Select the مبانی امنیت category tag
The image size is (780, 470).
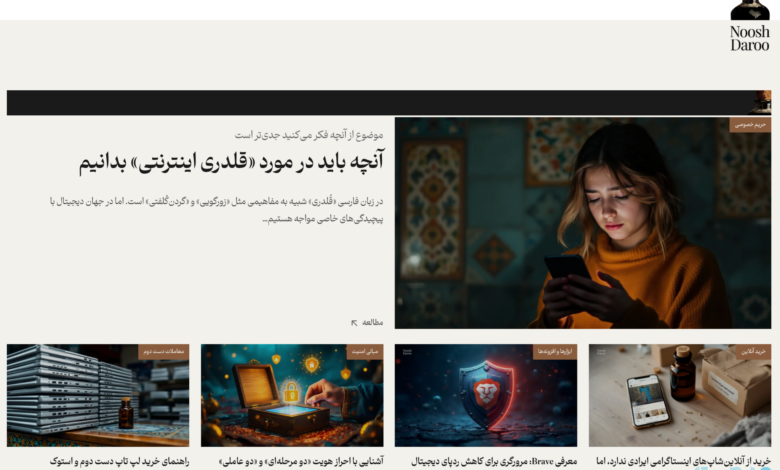point(364,352)
